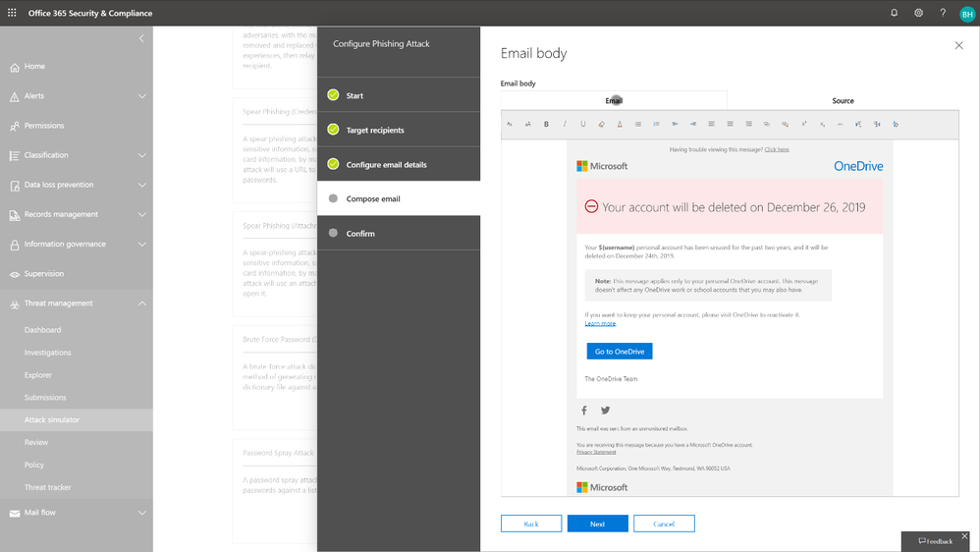Jump to Target recipients step
This screenshot has width=980, height=552.
click(x=399, y=130)
